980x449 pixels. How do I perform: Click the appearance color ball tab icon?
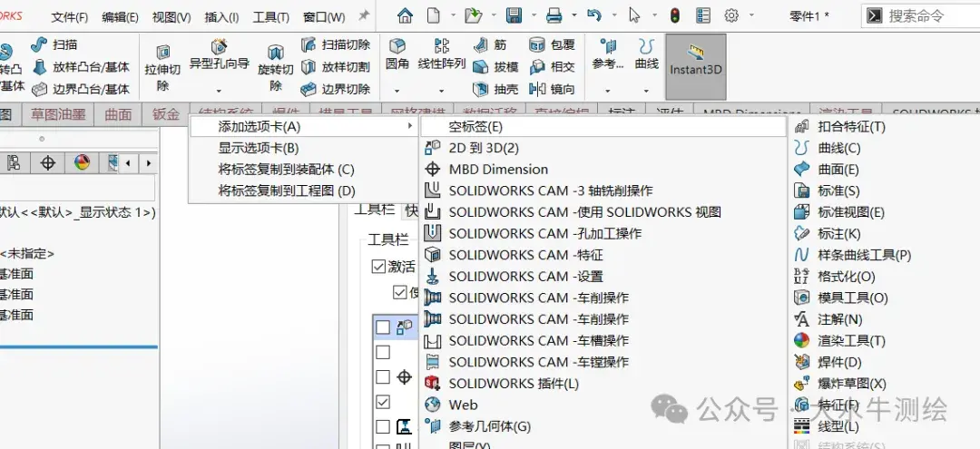coord(82,163)
